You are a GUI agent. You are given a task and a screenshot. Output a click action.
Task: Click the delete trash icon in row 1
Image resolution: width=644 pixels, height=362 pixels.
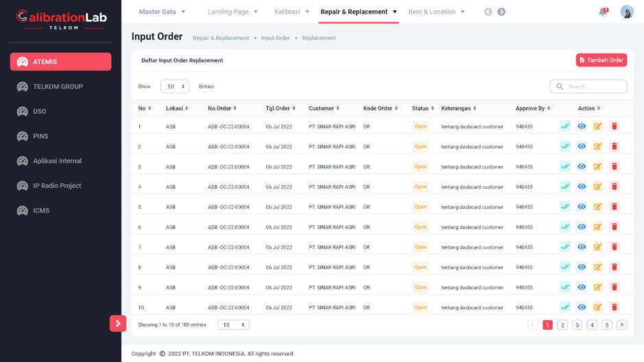614,126
